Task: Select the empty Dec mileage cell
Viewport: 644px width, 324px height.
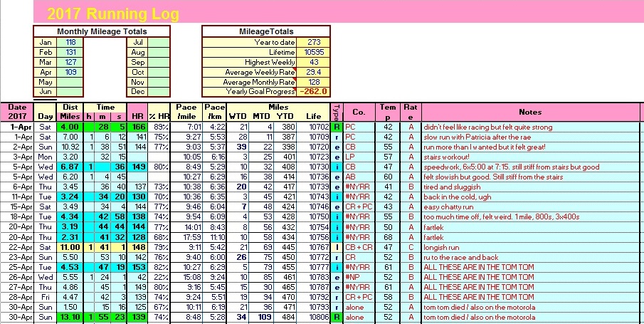Action: tap(158, 92)
